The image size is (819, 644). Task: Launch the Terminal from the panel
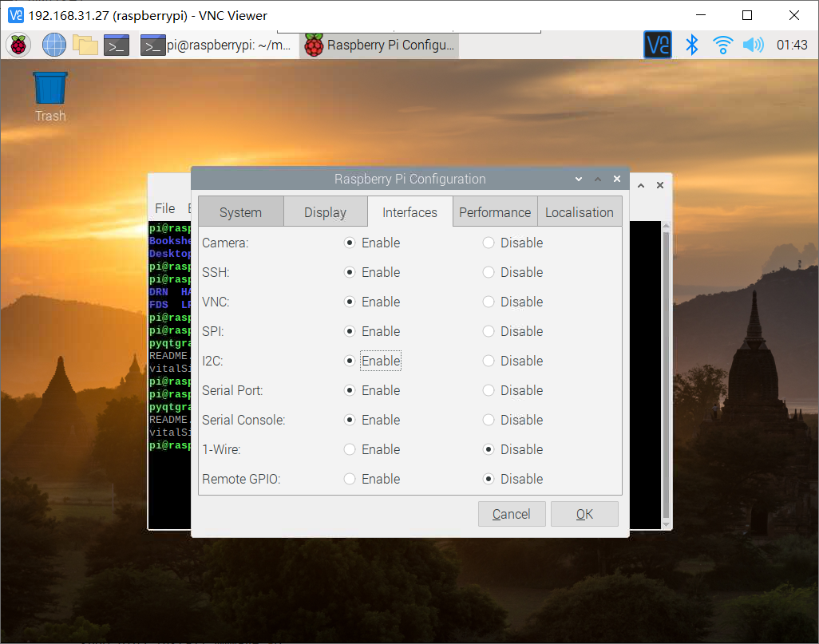117,45
